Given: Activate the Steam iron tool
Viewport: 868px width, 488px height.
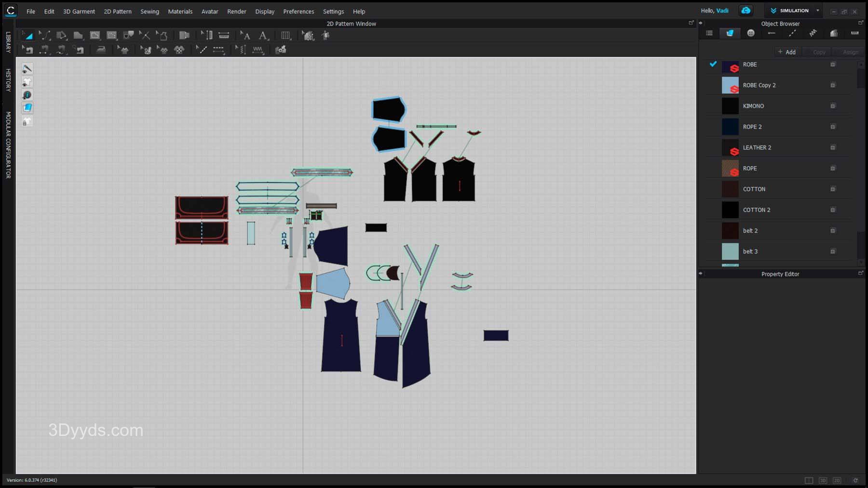Looking at the screenshot, I should pyautogui.click(x=101, y=50).
